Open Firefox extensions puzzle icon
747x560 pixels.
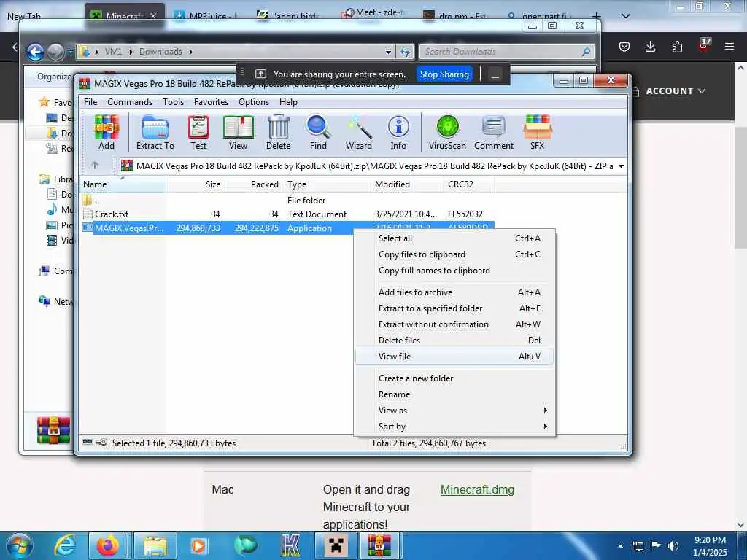(x=677, y=47)
